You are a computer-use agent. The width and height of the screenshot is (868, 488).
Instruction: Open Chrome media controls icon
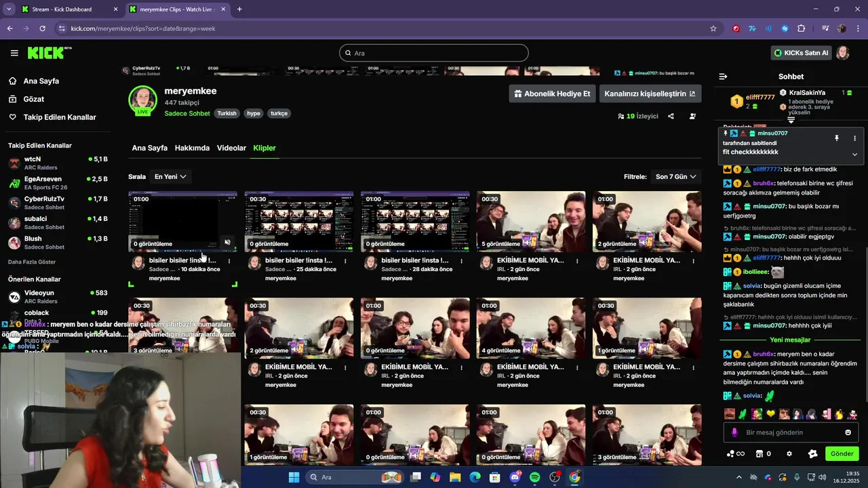[x=825, y=28]
